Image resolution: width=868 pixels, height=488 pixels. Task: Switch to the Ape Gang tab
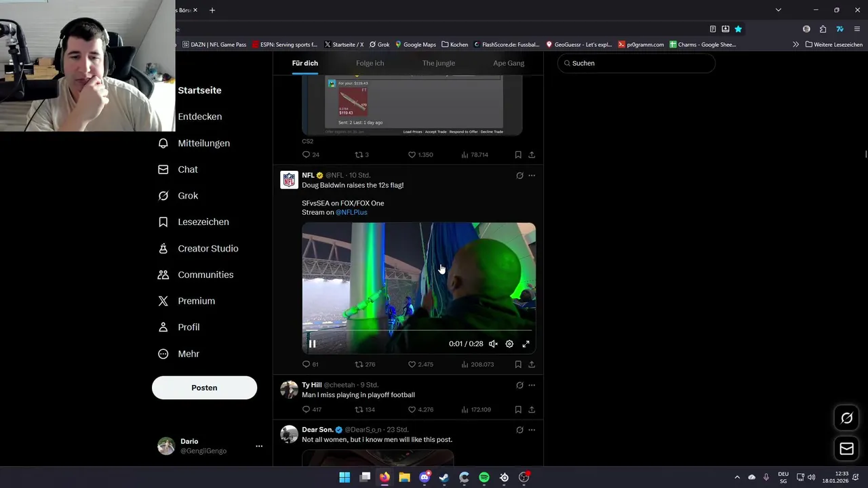509,63
